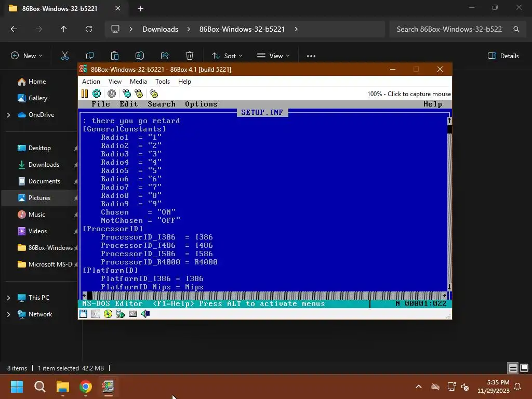Share the selected item in Explorer
Screen dimensions: 532x399
165,56
